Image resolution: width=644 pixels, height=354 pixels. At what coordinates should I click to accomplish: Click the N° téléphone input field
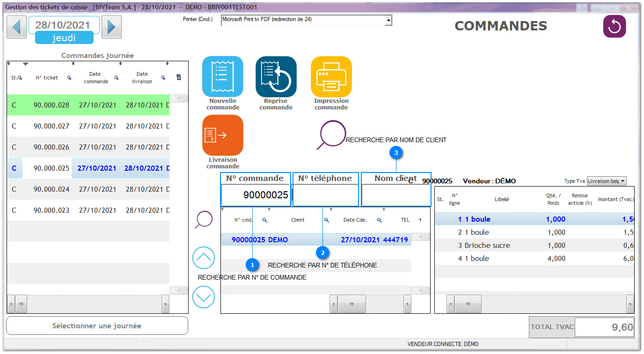(326, 195)
